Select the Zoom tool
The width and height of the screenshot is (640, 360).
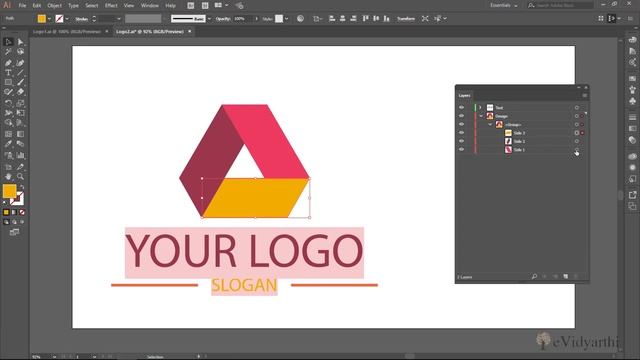click(x=20, y=176)
